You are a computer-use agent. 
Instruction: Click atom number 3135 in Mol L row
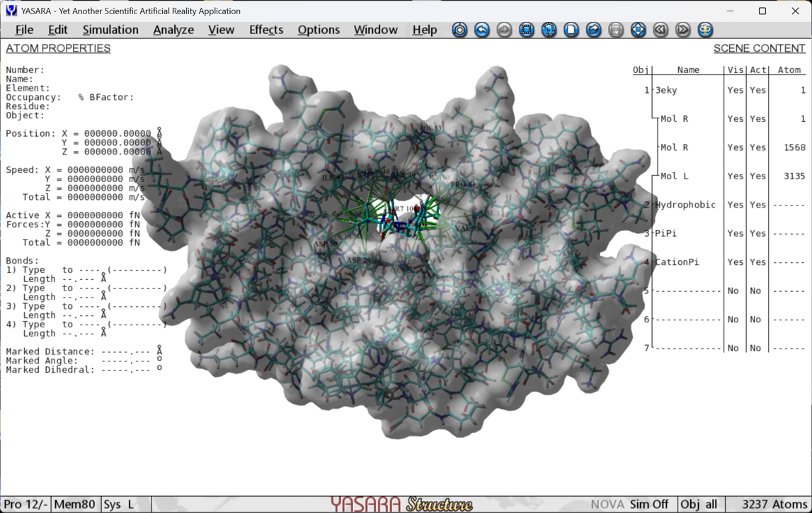click(x=794, y=176)
